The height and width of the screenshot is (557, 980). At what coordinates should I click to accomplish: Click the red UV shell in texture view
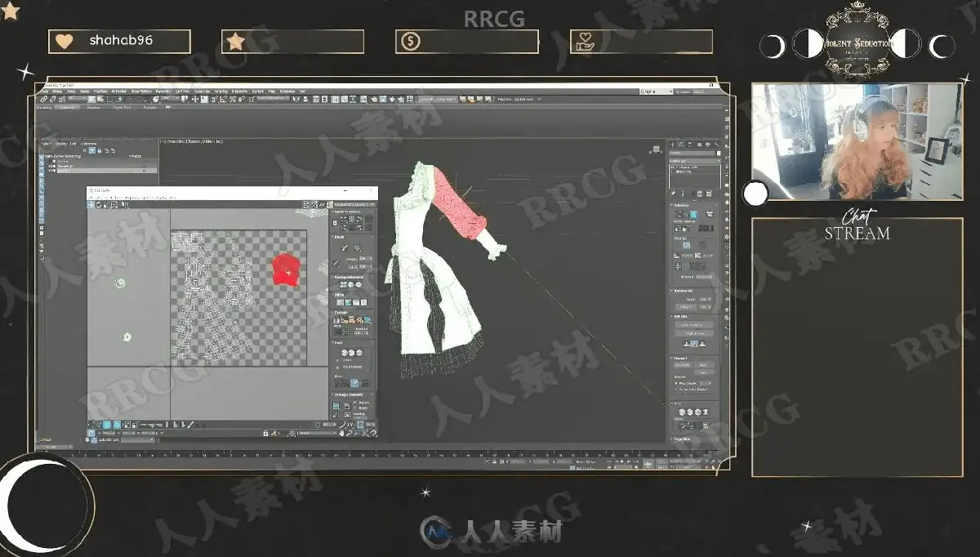[284, 269]
